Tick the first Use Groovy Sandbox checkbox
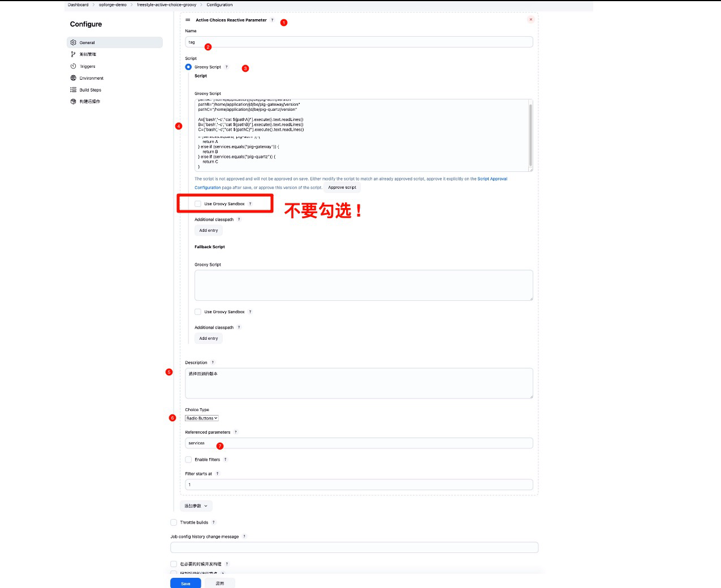This screenshot has height=588, width=721. click(x=198, y=204)
